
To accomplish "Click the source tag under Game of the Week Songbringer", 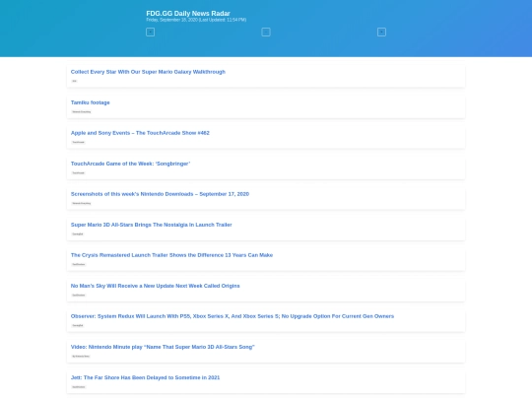I will click(79, 172).
